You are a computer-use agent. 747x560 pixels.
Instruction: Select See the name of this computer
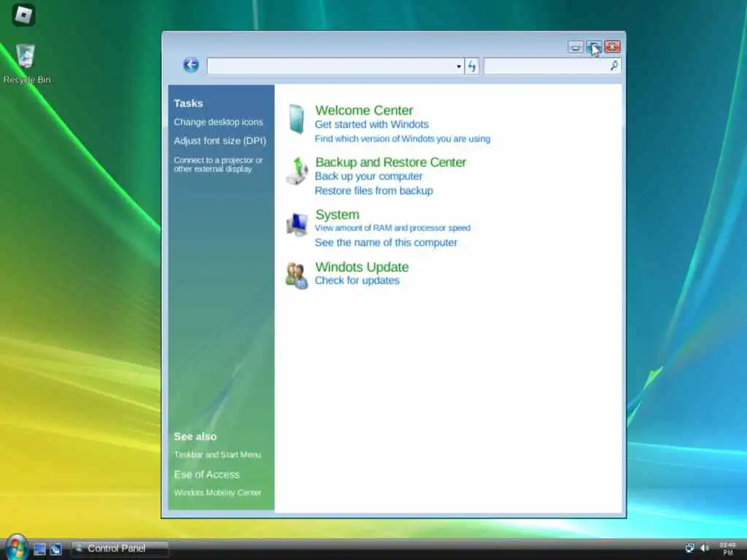click(x=386, y=242)
